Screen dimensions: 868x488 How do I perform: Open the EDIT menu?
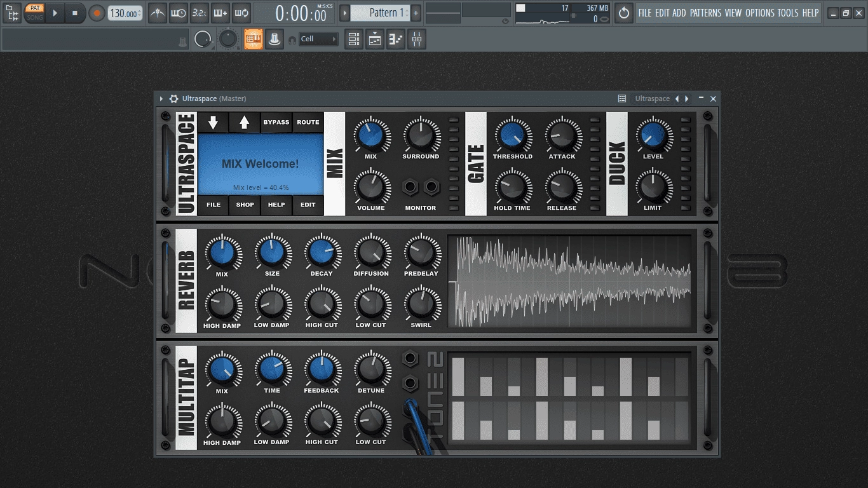click(x=662, y=13)
